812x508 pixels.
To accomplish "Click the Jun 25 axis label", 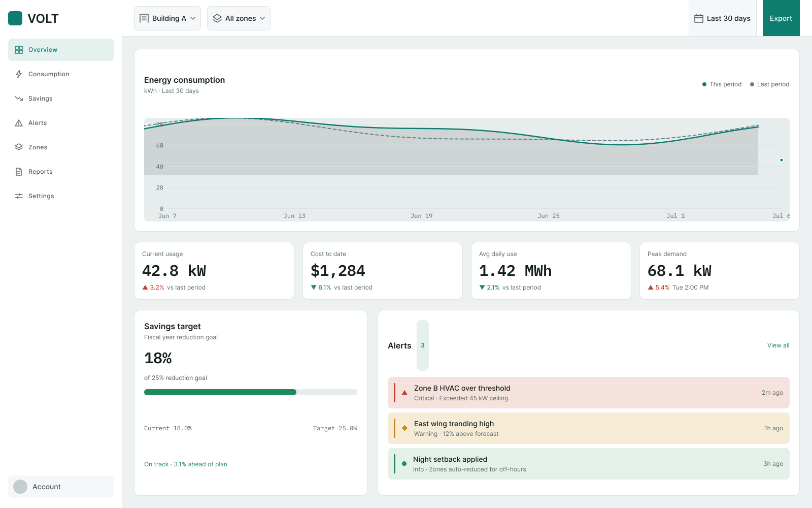I will pyautogui.click(x=549, y=216).
